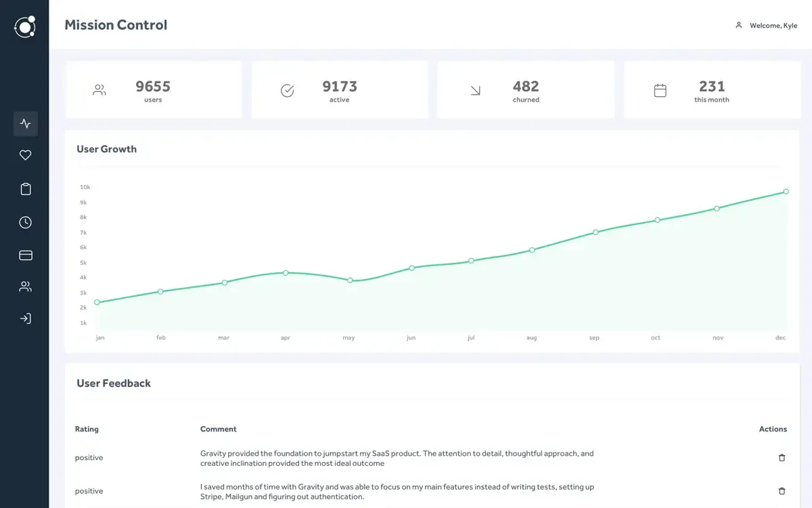Click the arrow icon on the churned card

pyautogui.click(x=474, y=89)
